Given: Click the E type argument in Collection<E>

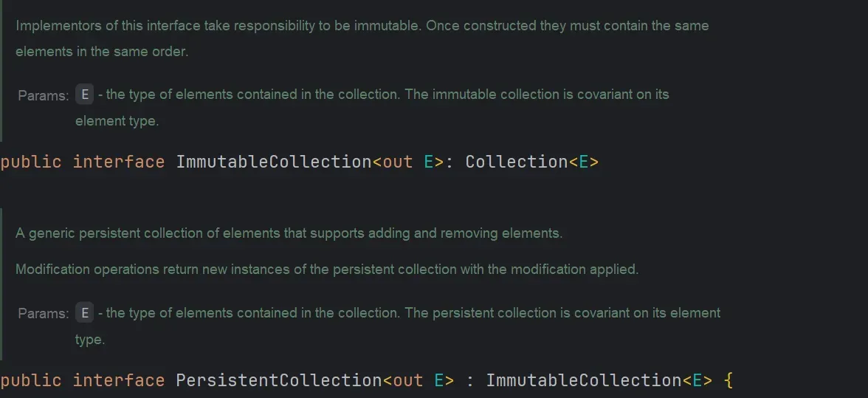Looking at the screenshot, I should (x=583, y=162).
